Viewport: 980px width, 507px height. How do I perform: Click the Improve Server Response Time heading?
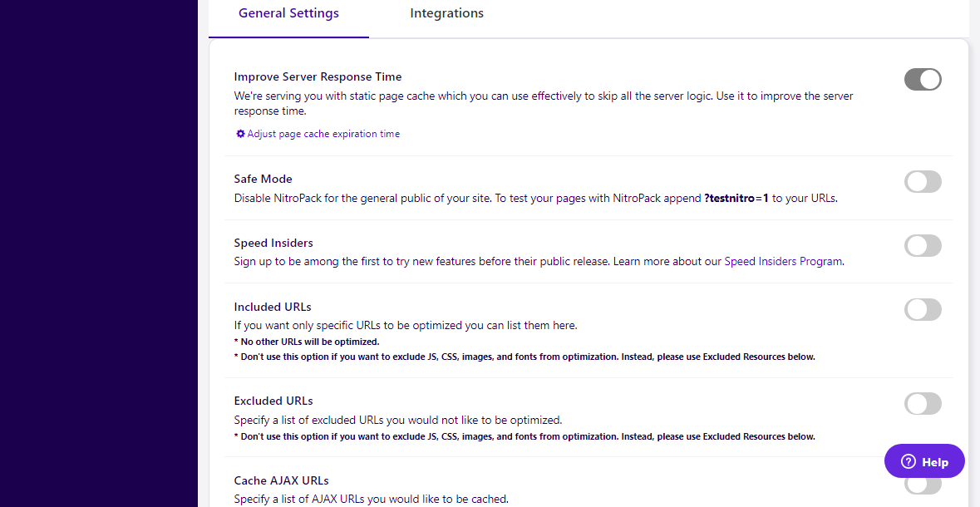point(318,77)
